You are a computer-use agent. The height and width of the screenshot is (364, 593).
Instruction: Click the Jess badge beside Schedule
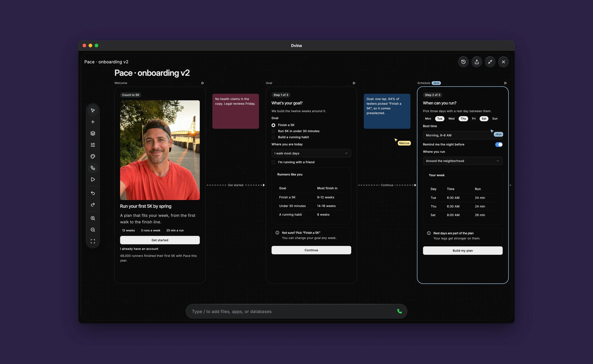pos(436,83)
